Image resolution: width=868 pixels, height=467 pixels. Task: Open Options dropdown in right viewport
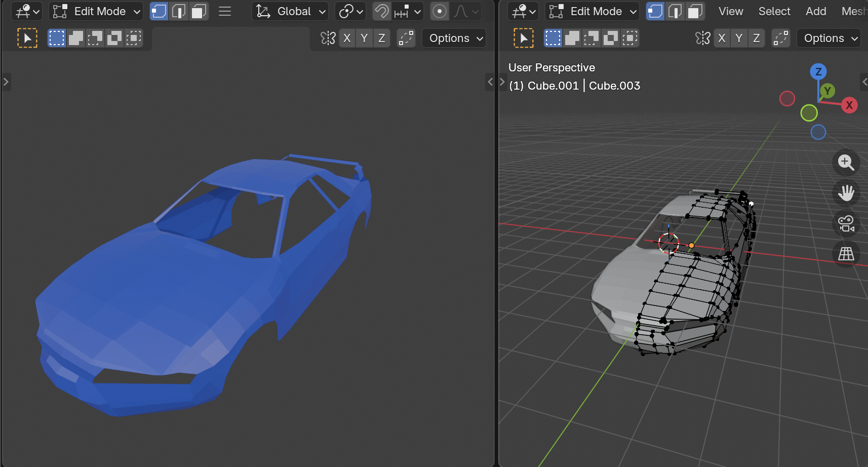[829, 38]
